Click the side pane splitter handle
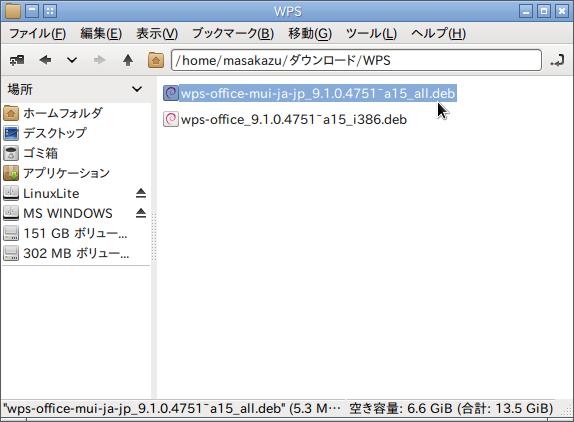The width and height of the screenshot is (574, 422). tap(154, 236)
